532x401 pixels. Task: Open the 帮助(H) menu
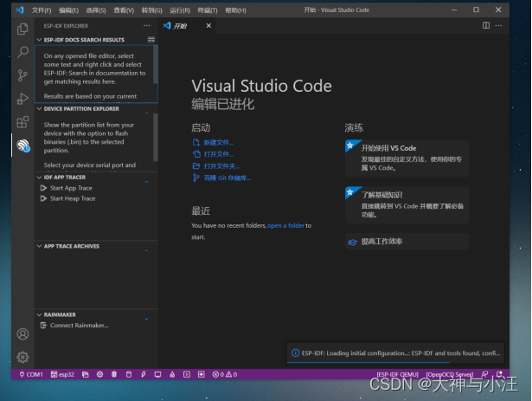235,10
